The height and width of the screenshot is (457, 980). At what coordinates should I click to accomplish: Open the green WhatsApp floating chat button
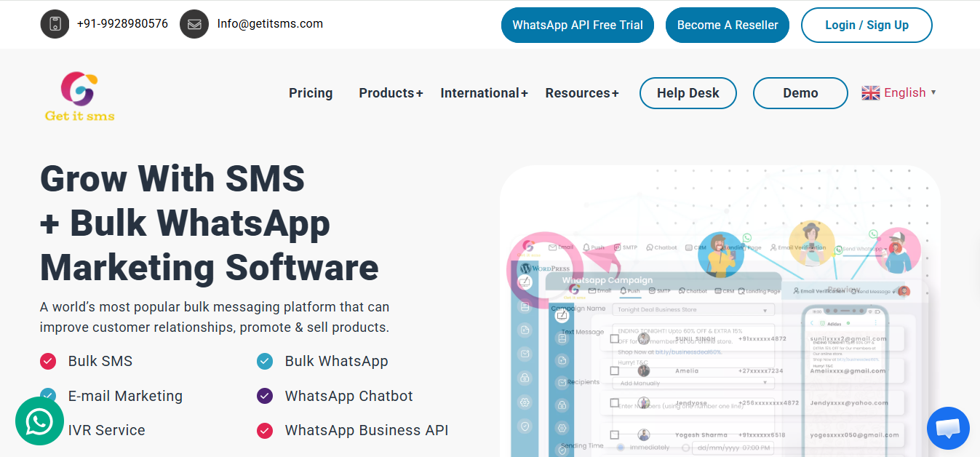[39, 421]
